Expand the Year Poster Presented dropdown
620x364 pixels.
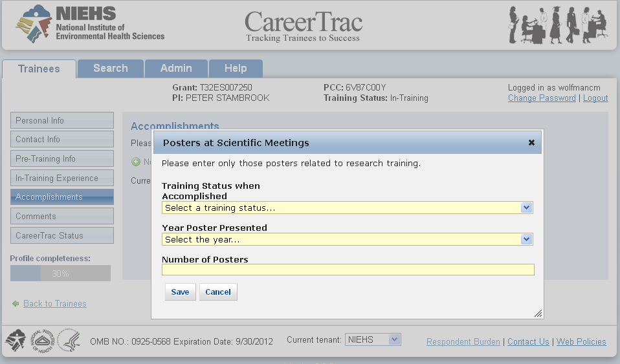tap(347, 239)
